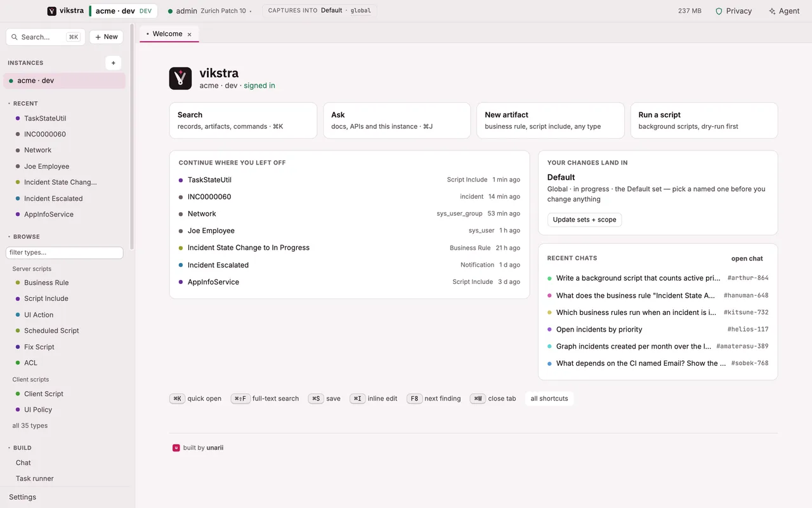
Task: Open the Captures Into Default update set selector
Action: click(319, 11)
